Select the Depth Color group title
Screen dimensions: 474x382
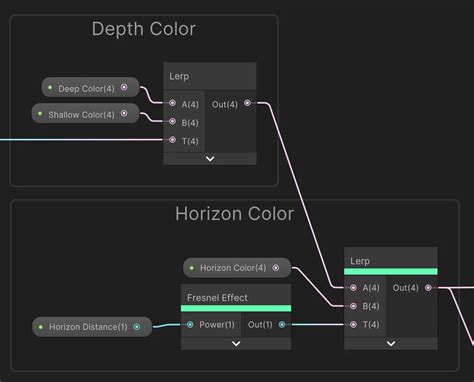[144, 29]
